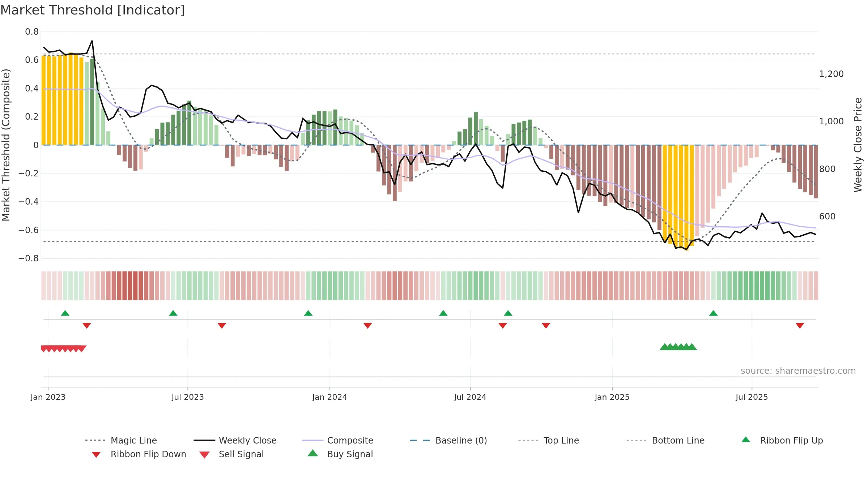Toggle the Baseline (0) legend entry
868x488 pixels.
pyautogui.click(x=448, y=440)
